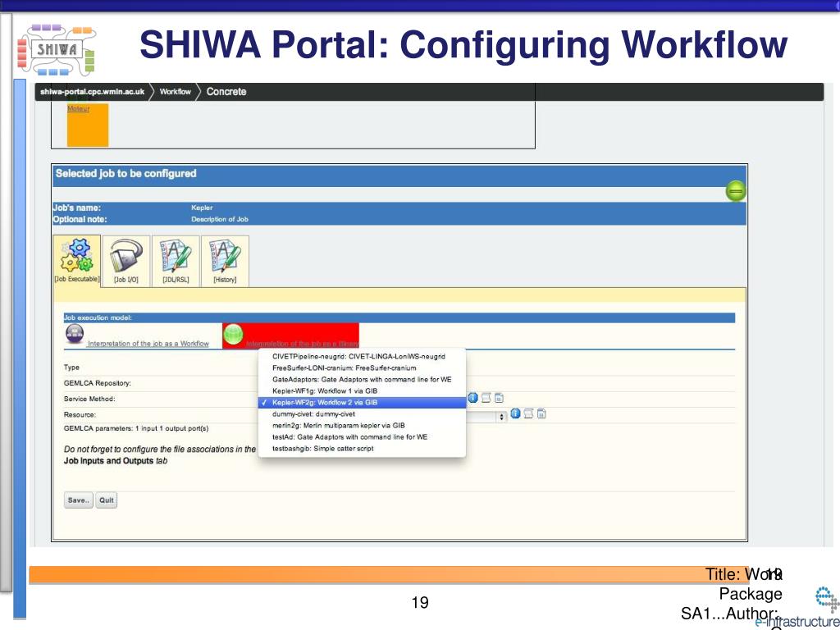This screenshot has width=840, height=630.
Task: Click the info icon in Service Method row
Action: click(x=472, y=398)
